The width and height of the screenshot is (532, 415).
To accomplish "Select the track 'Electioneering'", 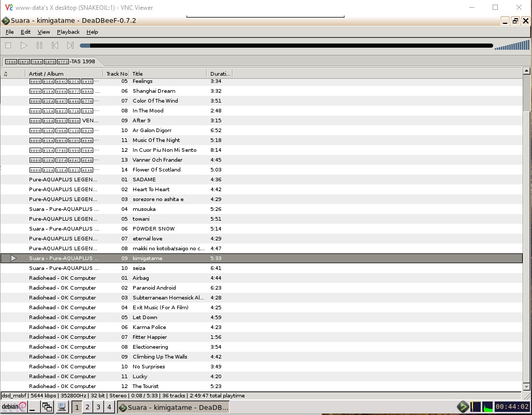I will (261, 347).
